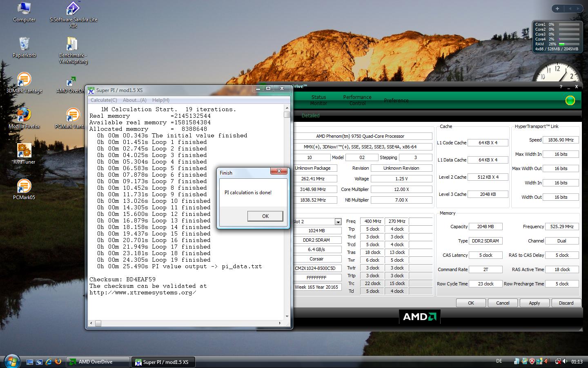Open the Benchmark - Verknüpfung folder shortcut

click(x=73, y=50)
